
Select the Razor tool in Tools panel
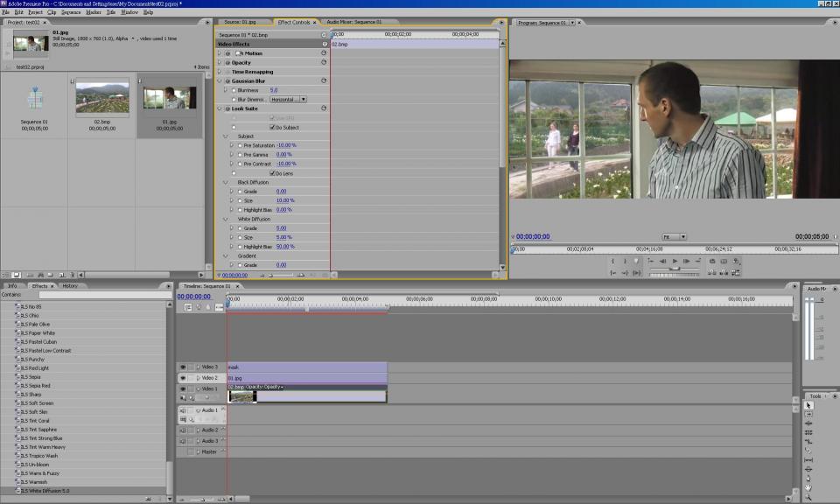[x=808, y=451]
